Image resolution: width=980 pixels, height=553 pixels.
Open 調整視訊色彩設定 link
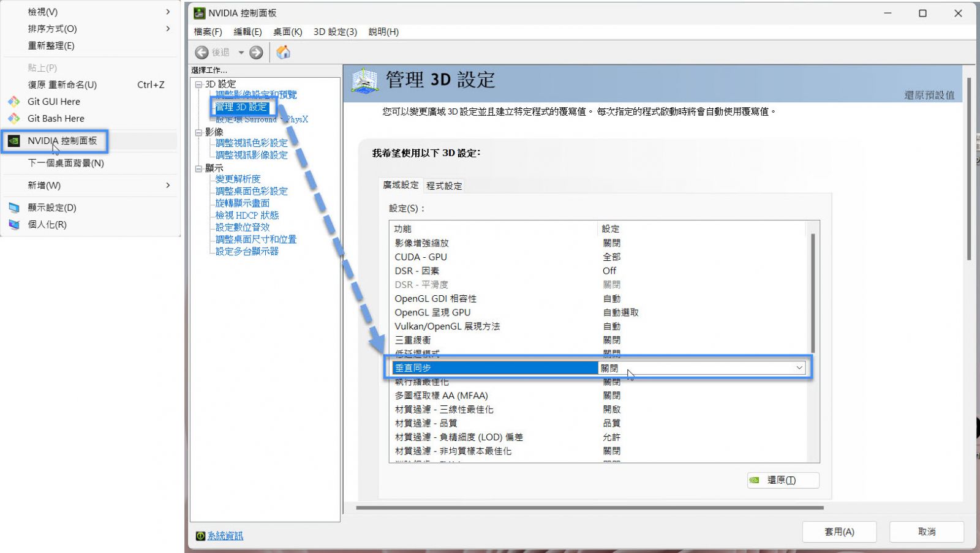tap(251, 143)
